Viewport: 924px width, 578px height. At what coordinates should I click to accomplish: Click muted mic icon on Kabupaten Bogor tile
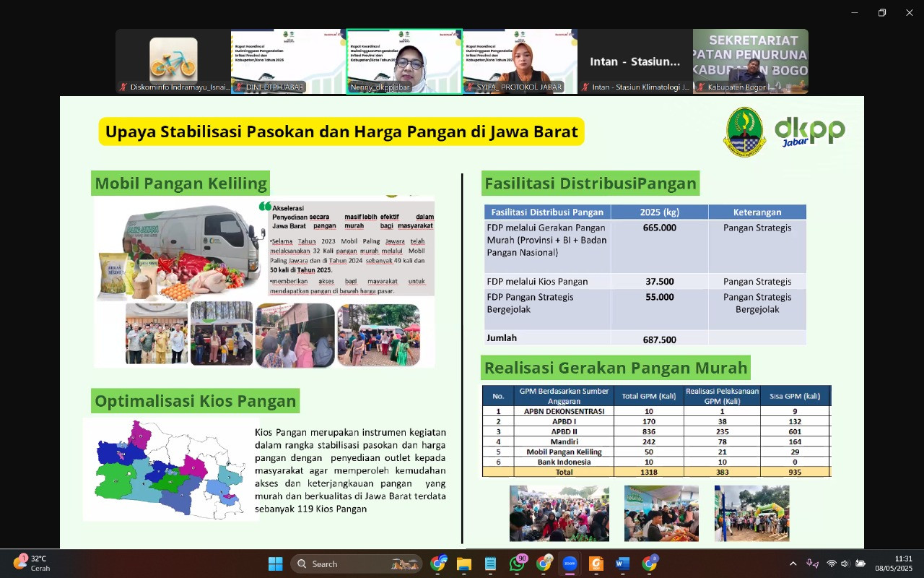[x=701, y=87]
